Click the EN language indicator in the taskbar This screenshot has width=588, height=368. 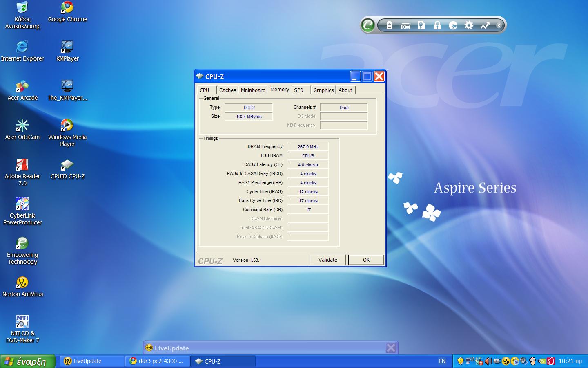442,361
